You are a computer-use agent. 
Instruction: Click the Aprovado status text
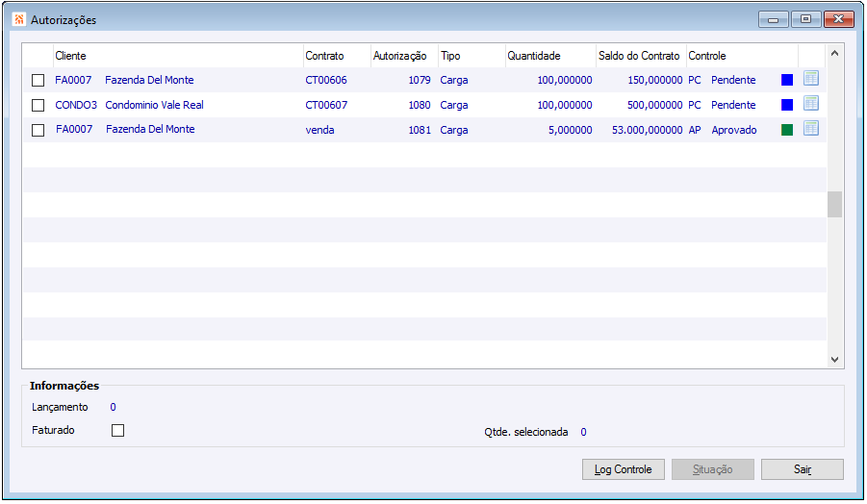coord(734,130)
